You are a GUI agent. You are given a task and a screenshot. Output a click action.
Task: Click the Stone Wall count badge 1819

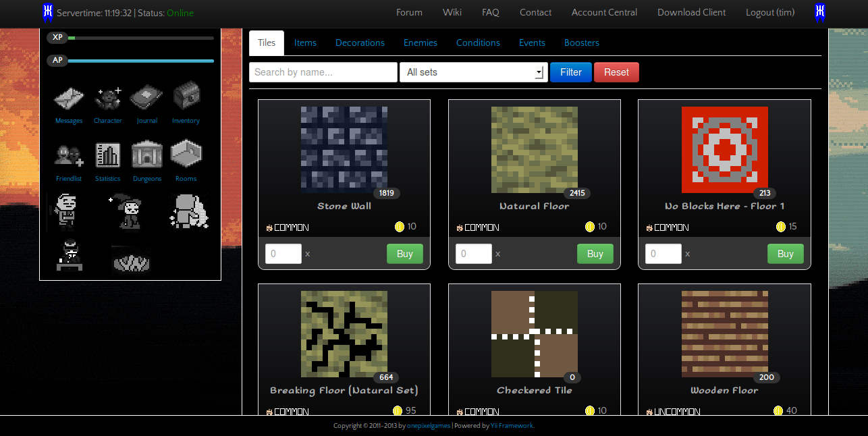coord(387,193)
